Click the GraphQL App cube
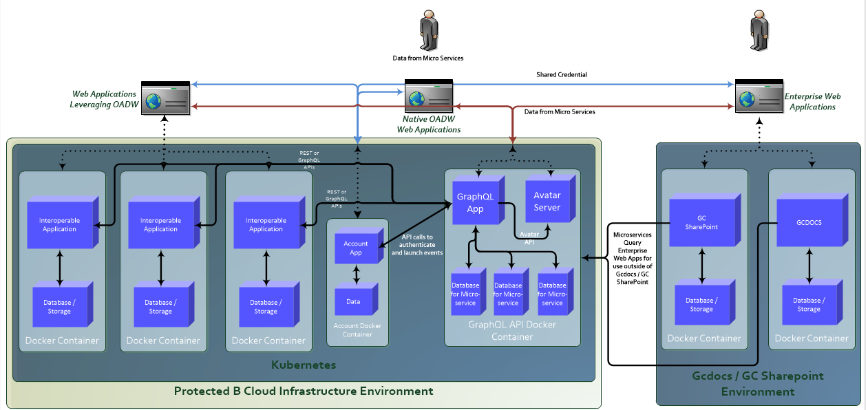 [476, 202]
